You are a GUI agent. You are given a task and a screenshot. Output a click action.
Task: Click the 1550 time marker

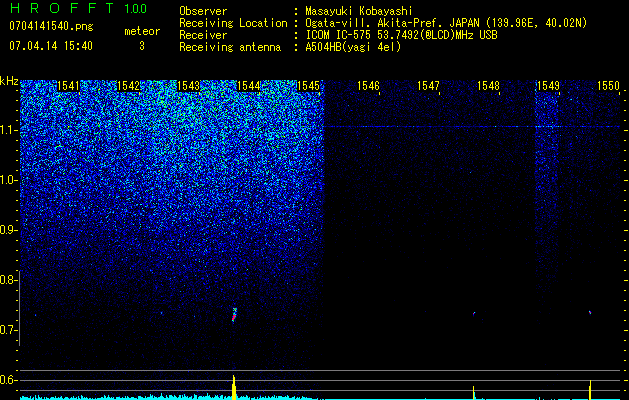click(x=609, y=86)
